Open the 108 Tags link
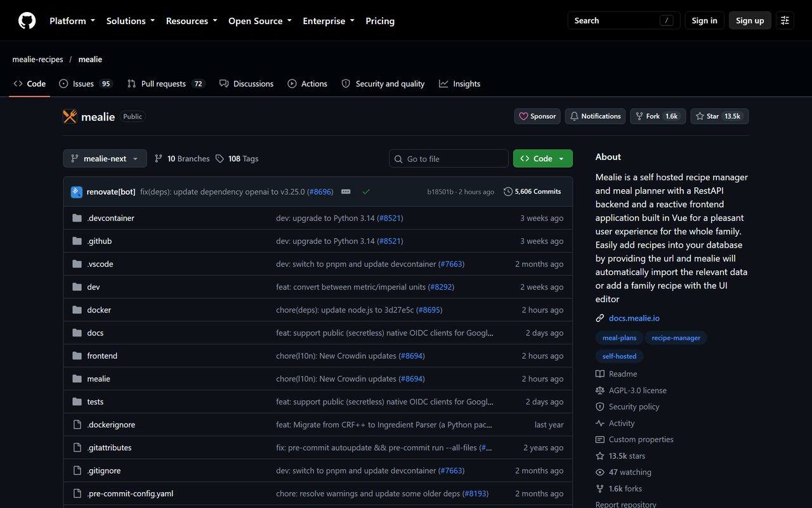 click(x=237, y=159)
